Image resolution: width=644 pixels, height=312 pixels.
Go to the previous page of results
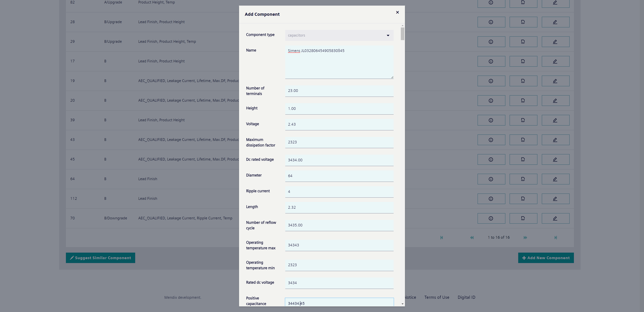[x=472, y=238]
